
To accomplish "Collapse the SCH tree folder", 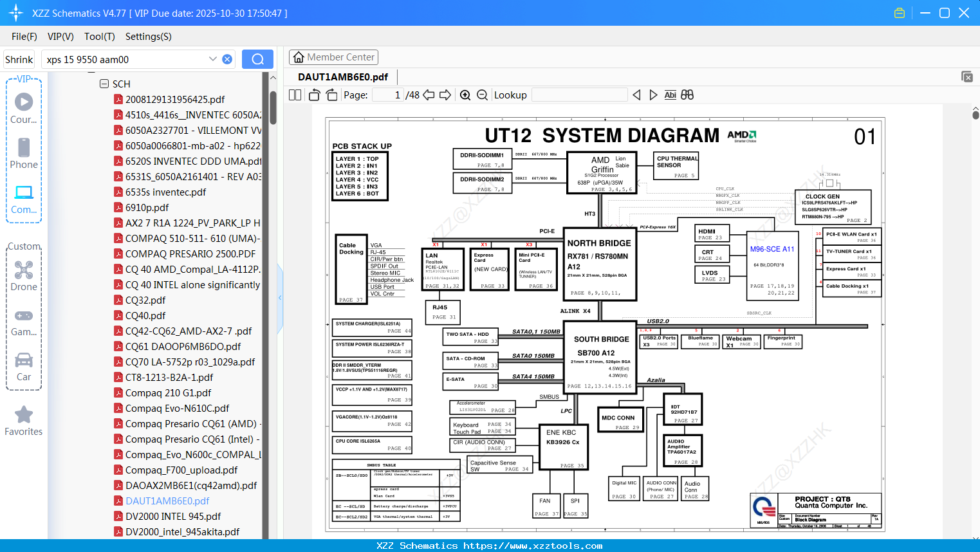I will coord(104,84).
